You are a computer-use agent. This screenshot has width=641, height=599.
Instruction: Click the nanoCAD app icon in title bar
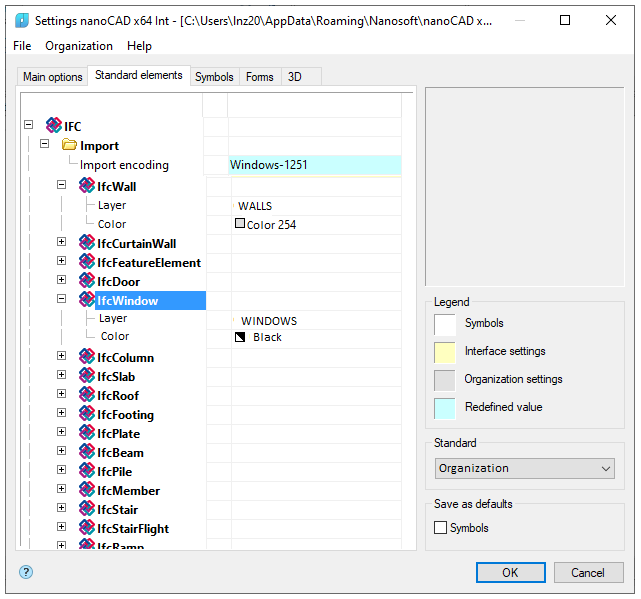[22, 20]
